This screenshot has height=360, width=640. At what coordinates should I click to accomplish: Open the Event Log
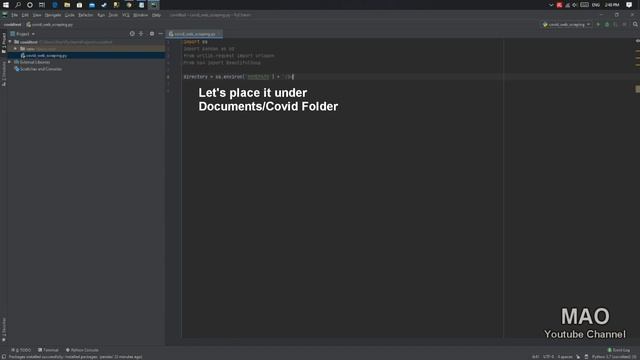[619, 350]
